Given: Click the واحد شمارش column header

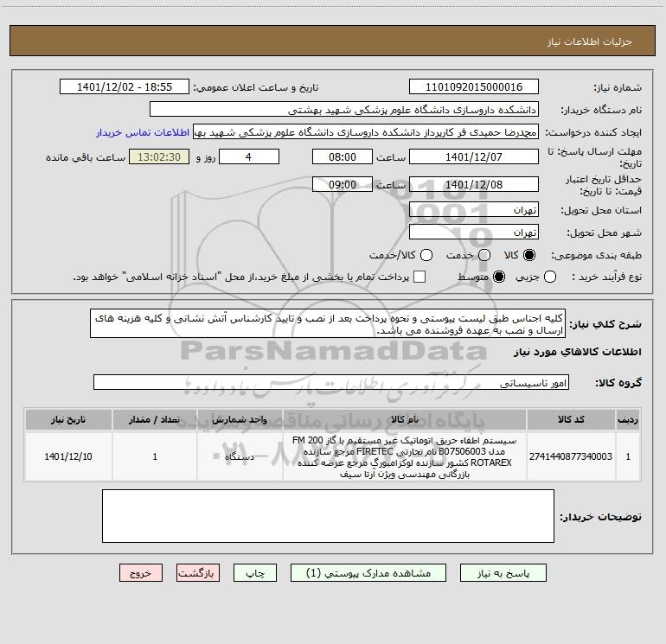Looking at the screenshot, I should (240, 419).
